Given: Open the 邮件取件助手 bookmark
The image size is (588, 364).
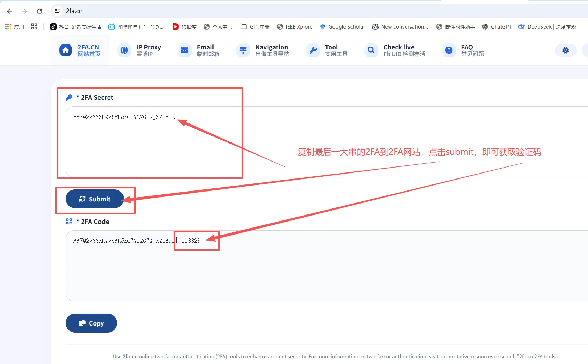Looking at the screenshot, I should coord(456,26).
